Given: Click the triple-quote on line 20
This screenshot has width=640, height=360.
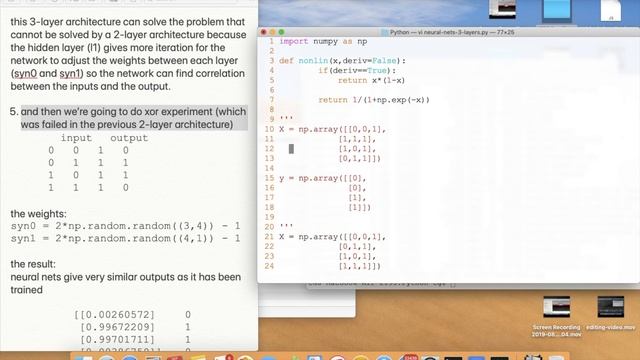Looking at the screenshot, I should (x=286, y=226).
